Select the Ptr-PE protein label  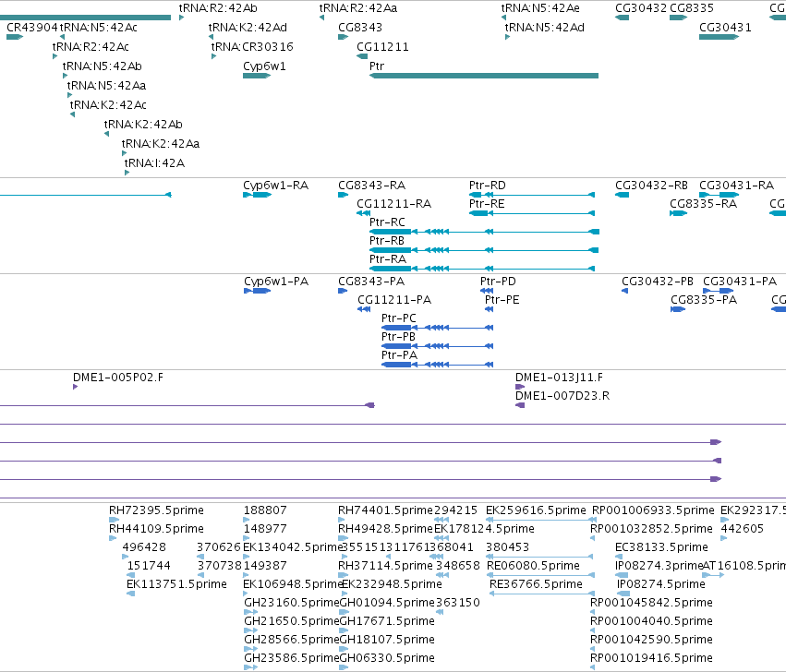(x=502, y=300)
